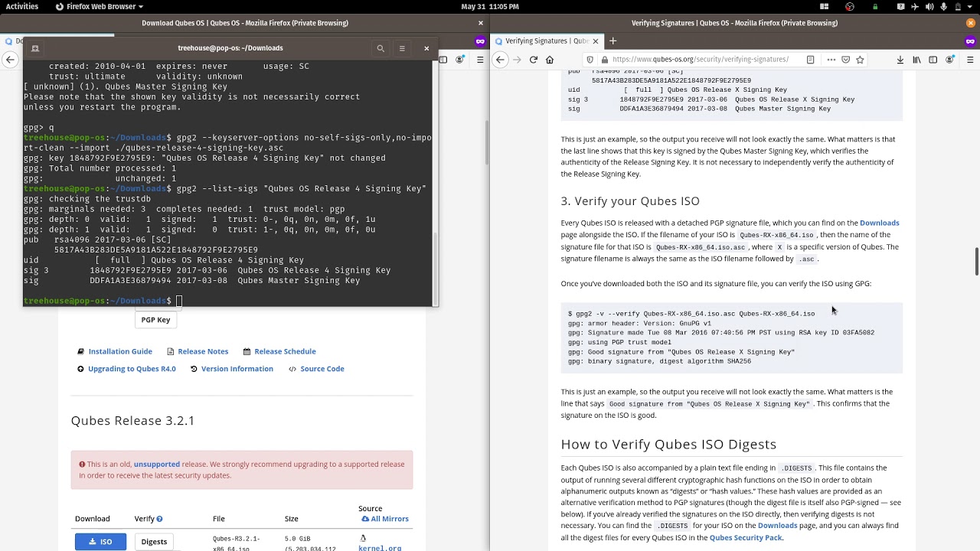The height and width of the screenshot is (551, 980).
Task: Open the terminal hamburger menu
Action: (x=402, y=48)
